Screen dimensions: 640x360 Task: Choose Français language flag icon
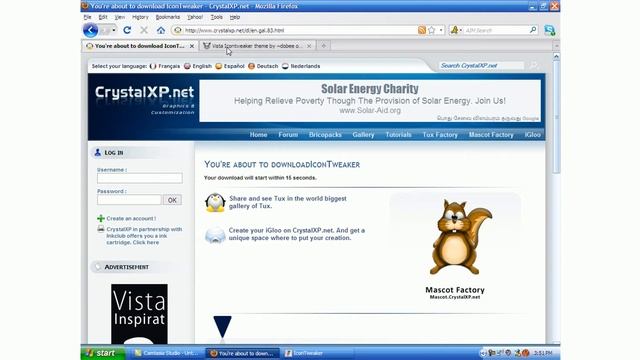coord(153,66)
